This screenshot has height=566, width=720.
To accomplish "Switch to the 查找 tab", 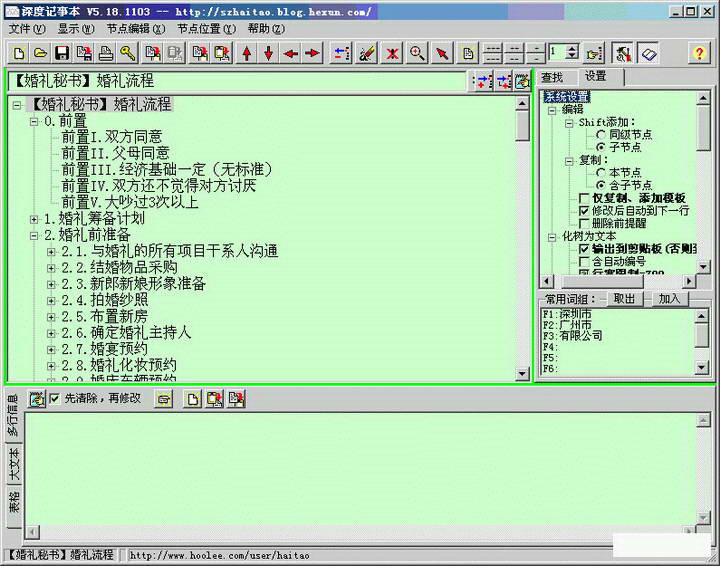I will click(x=551, y=78).
